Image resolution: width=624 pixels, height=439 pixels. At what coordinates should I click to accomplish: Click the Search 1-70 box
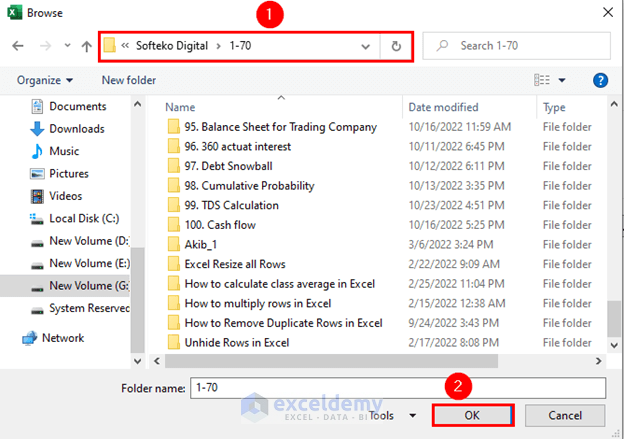(516, 46)
